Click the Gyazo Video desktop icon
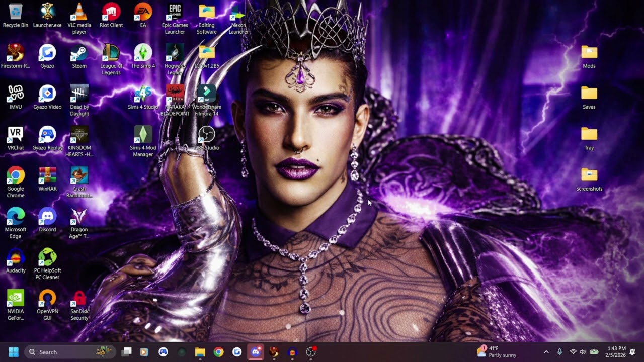 tap(47, 97)
